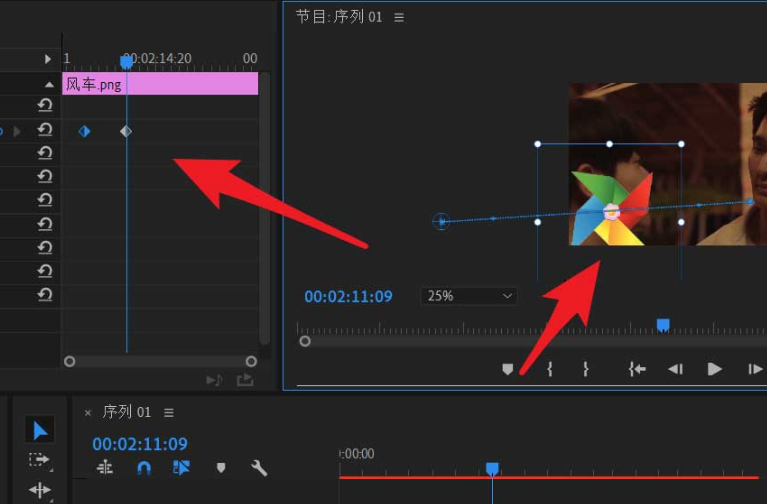Select the 风车.png clip bar
Screen dimensions: 767x504
[x=160, y=84]
